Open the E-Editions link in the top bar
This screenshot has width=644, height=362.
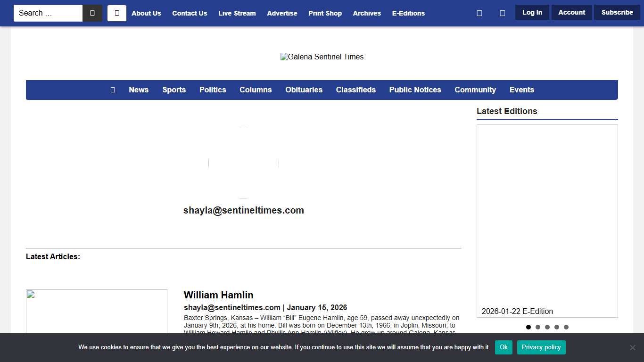(408, 13)
